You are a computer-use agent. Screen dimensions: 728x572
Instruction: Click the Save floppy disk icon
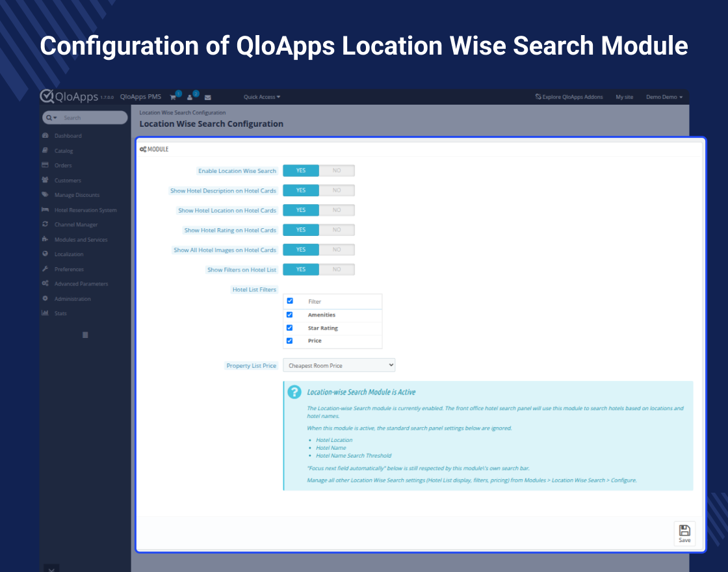pyautogui.click(x=684, y=530)
